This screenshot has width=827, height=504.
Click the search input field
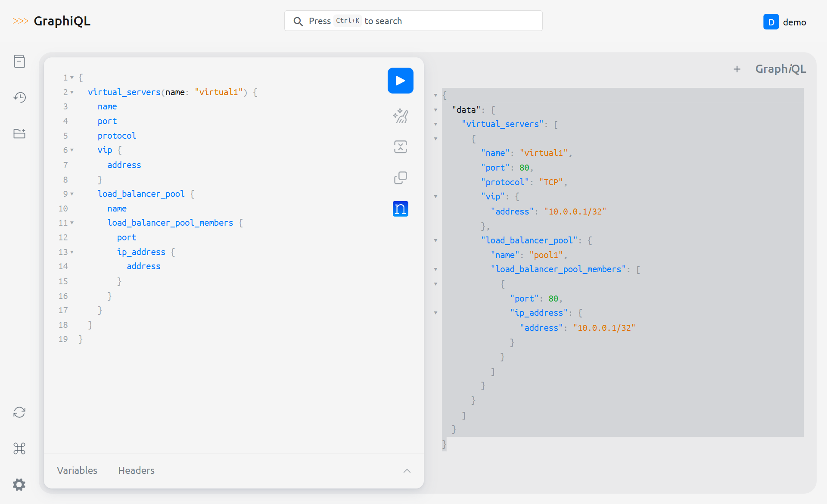413,21
